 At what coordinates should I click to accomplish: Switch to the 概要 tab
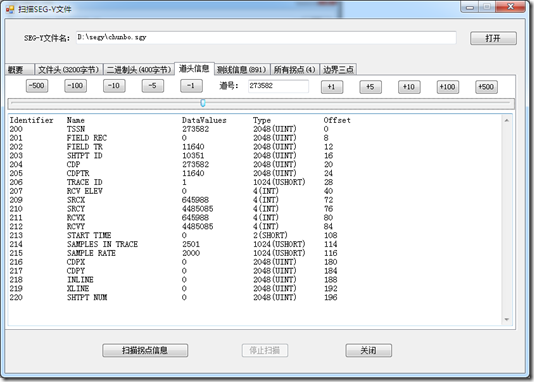19,69
